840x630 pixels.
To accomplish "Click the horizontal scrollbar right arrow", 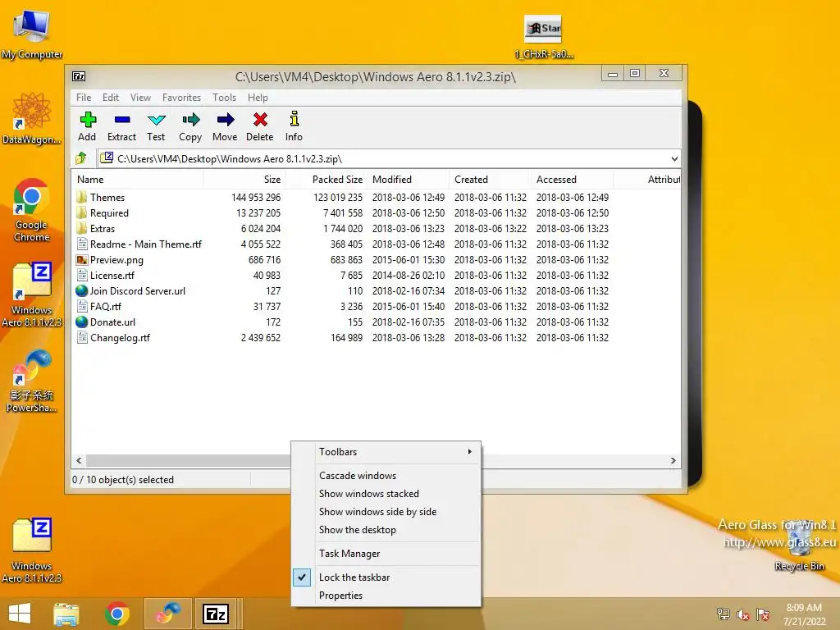I will pos(673,461).
